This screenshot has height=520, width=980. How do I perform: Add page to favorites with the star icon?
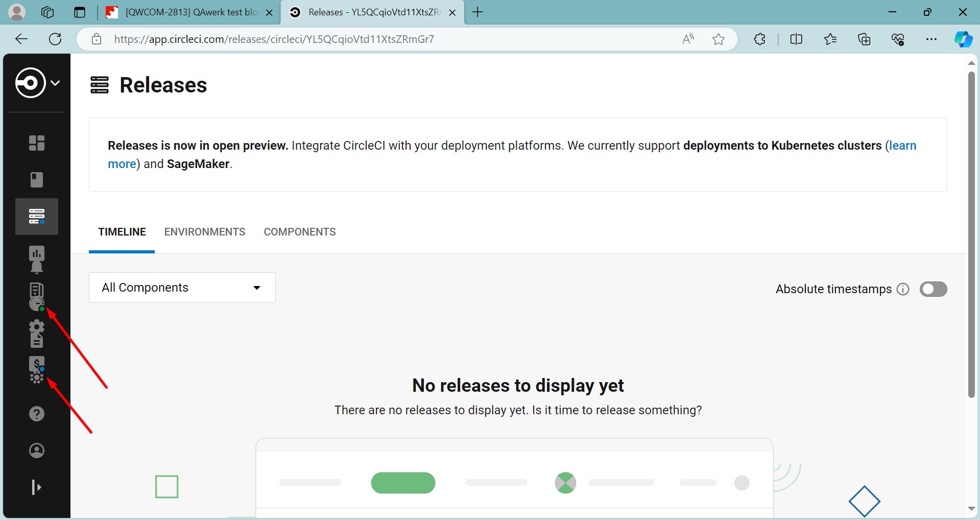coord(719,39)
